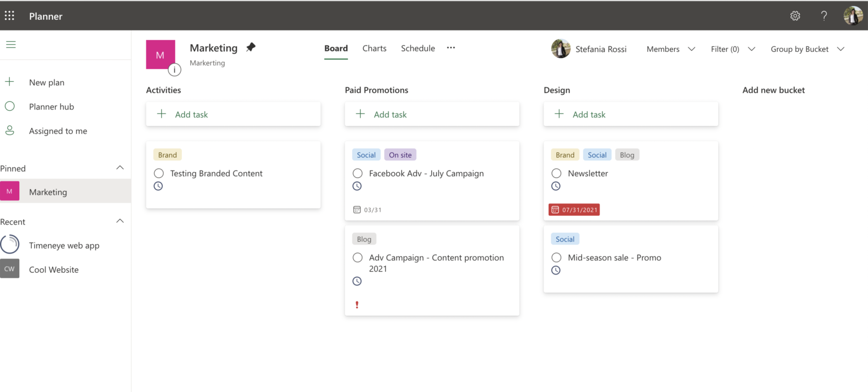
Task: Open the app launcher waffle icon
Action: pos(10,16)
